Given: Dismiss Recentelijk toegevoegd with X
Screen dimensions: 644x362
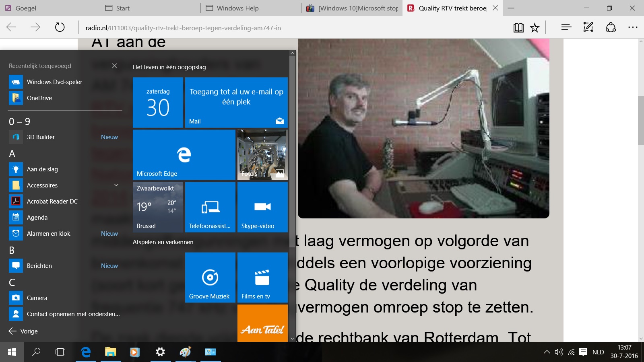Looking at the screenshot, I should [114, 66].
